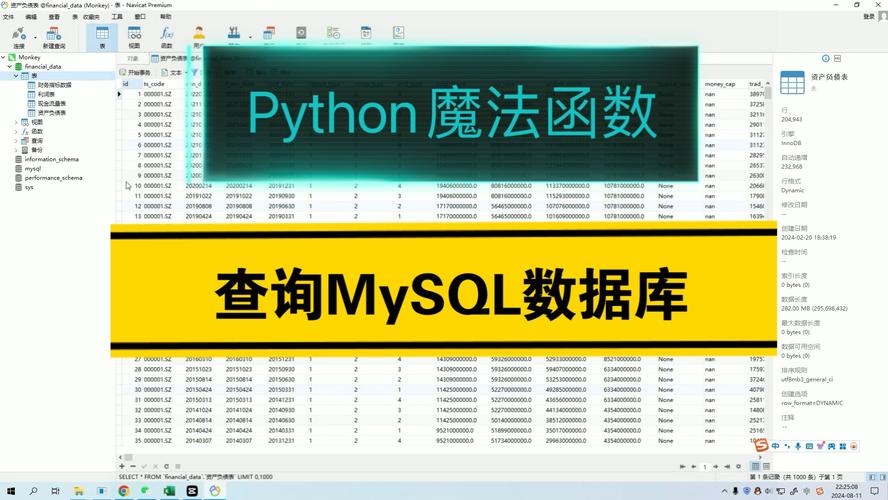
Task: Open the Windows Start menu
Action: tap(11, 491)
